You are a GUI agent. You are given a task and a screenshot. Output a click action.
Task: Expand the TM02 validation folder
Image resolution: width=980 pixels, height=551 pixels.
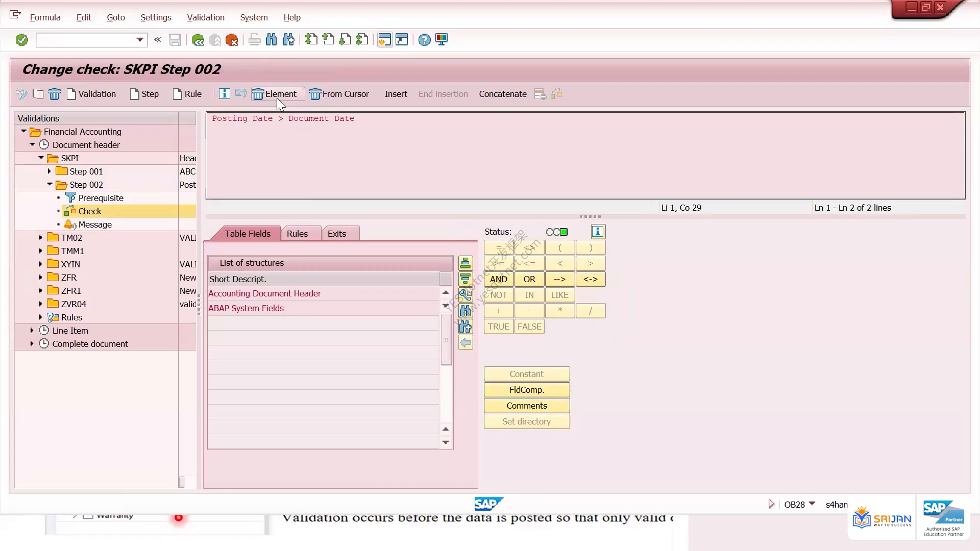coord(41,238)
